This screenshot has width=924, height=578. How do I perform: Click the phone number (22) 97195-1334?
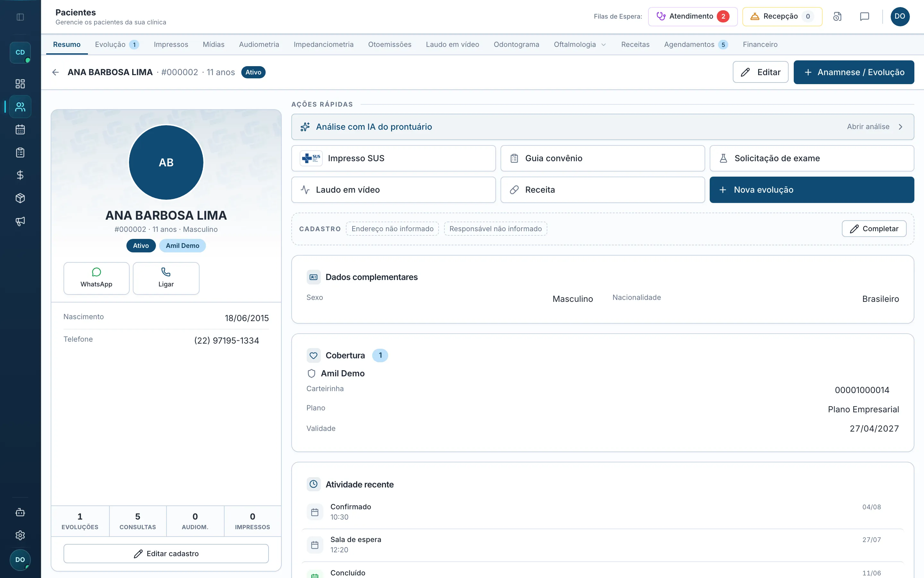(227, 341)
